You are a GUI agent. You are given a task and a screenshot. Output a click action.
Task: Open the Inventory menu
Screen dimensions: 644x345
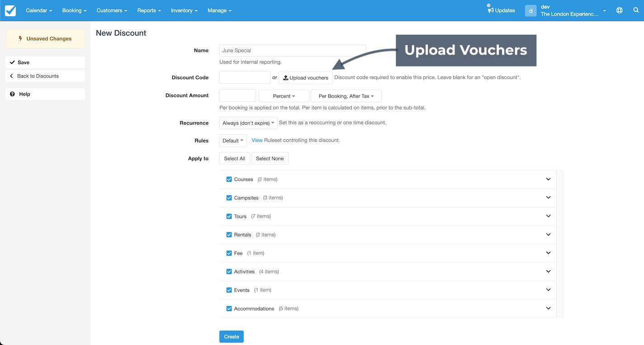point(184,10)
